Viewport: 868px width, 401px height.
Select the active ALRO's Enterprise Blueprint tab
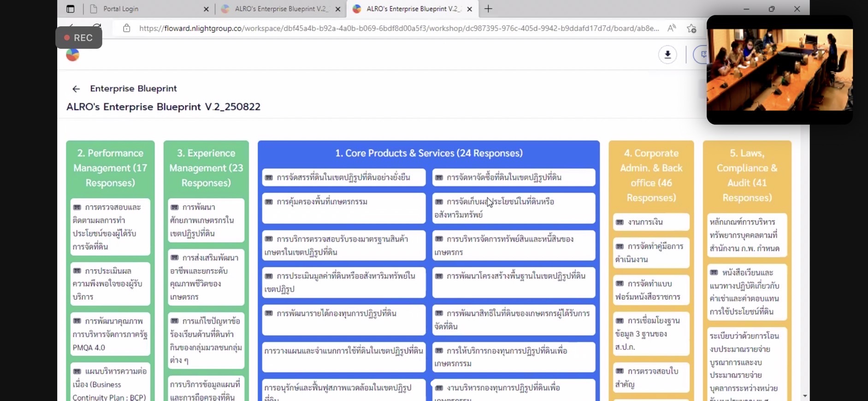[413, 9]
